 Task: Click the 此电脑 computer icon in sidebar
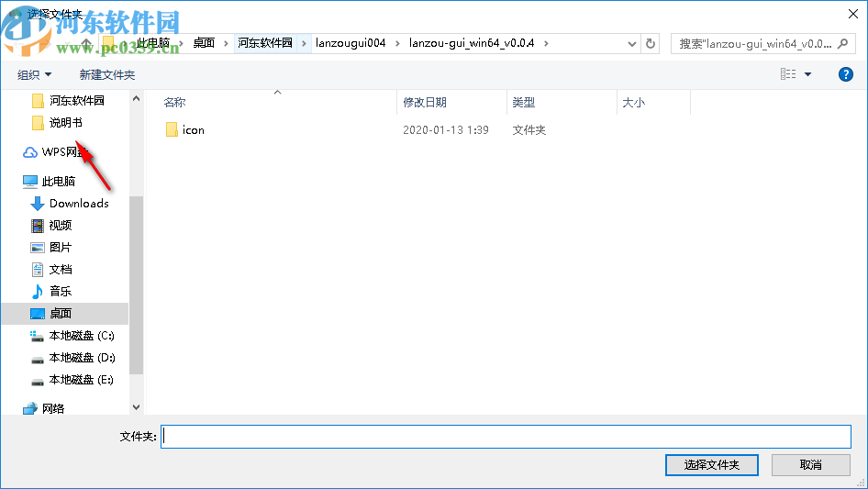click(30, 181)
